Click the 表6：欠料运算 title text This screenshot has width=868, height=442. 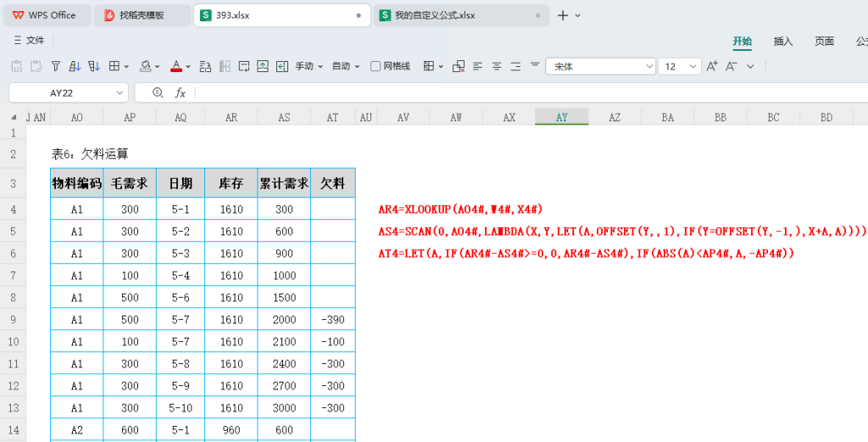tap(90, 154)
